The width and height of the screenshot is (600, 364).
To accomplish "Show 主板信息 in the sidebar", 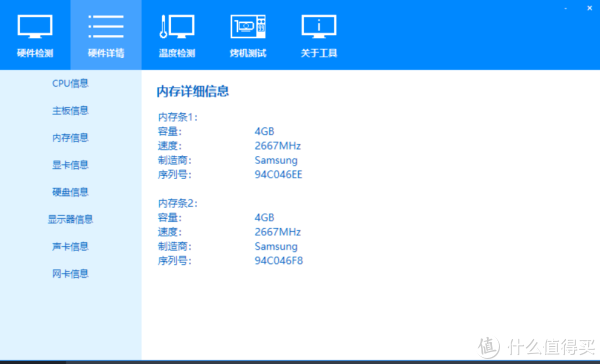I will click(70, 111).
